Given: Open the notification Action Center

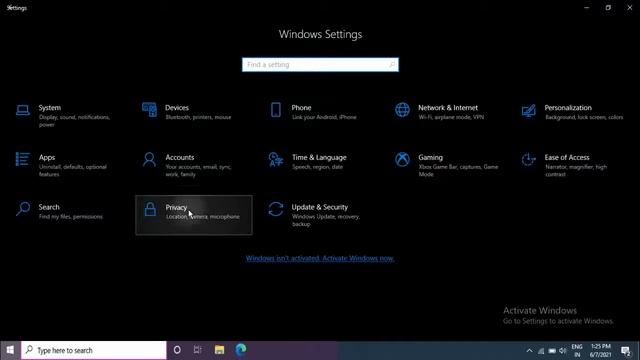Looking at the screenshot, I should pos(626,351).
